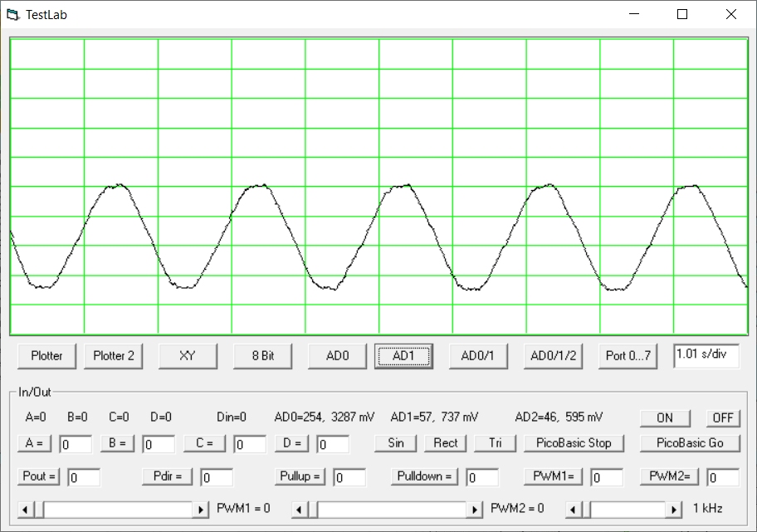Select the Rect waveform button
The height and width of the screenshot is (532, 757).
click(445, 442)
